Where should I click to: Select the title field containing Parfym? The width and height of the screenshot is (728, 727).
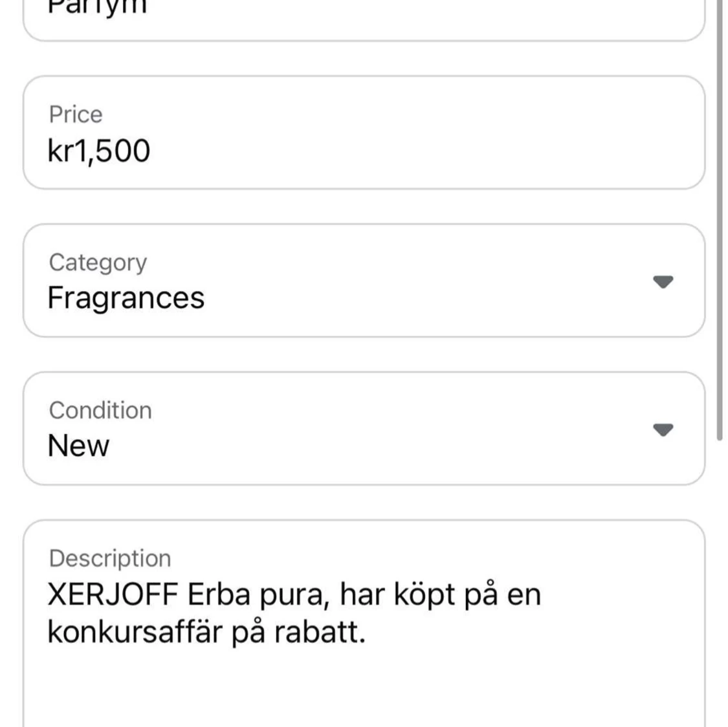pos(362,13)
